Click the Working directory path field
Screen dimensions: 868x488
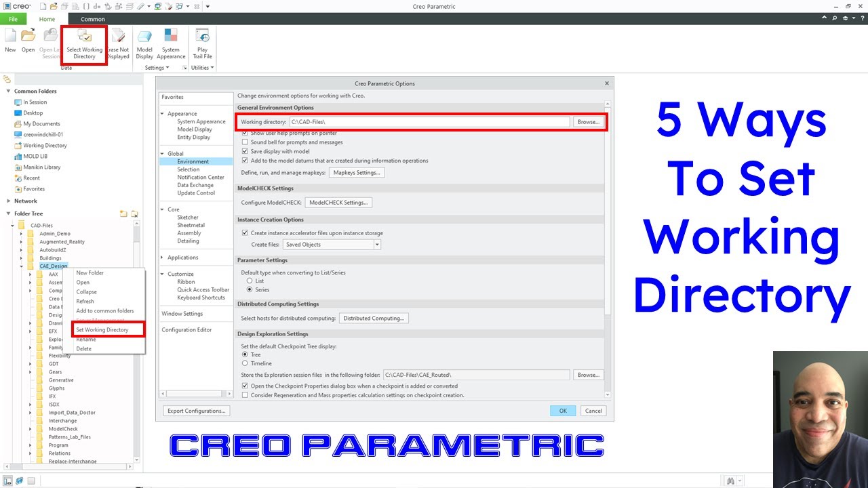pyautogui.click(x=429, y=122)
